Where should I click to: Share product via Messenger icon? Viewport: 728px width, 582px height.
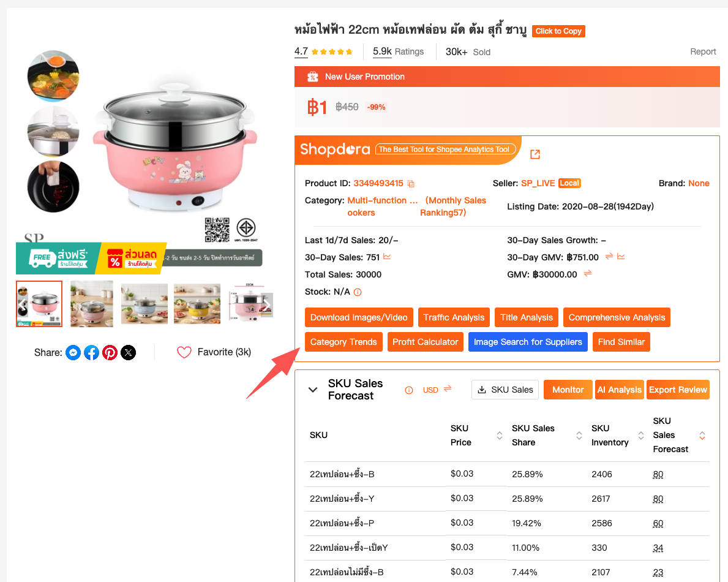[x=73, y=352]
